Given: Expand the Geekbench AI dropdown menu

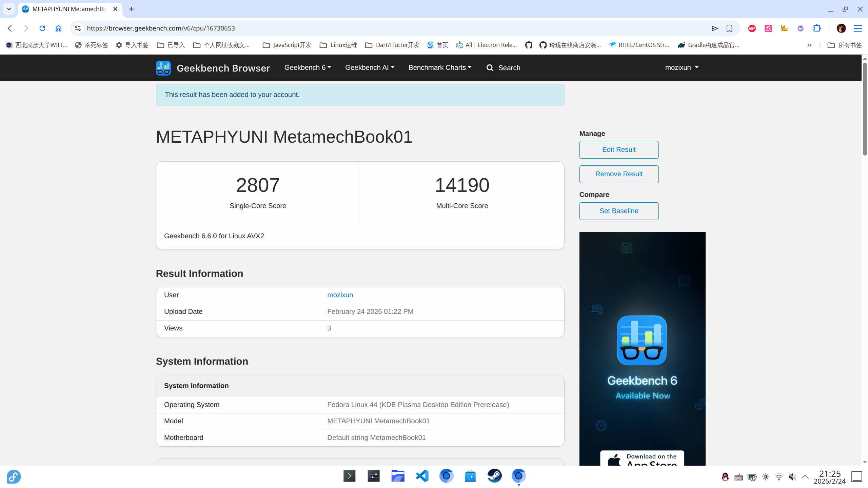Looking at the screenshot, I should tap(370, 67).
